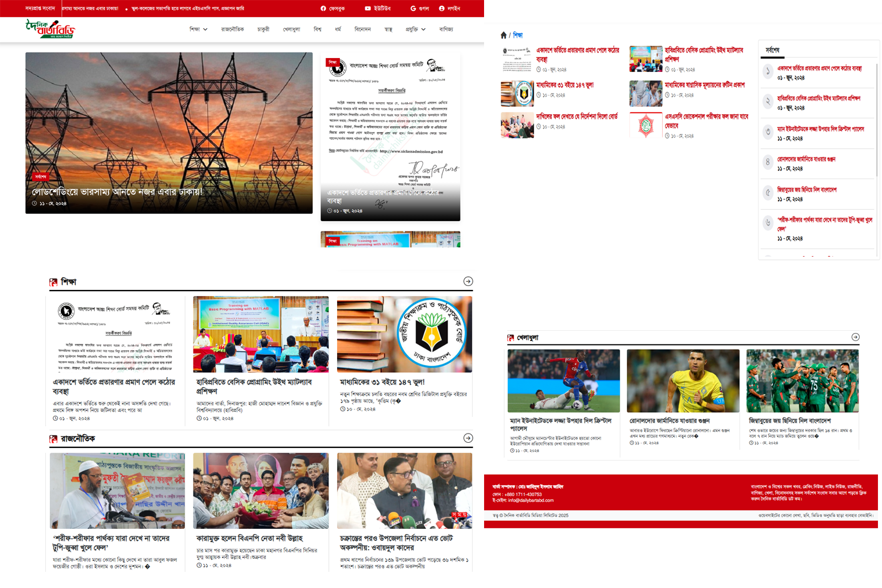882x588 pixels.
Task: Switch to the সর্বশেষ tab in sidebar
Action: click(772, 51)
